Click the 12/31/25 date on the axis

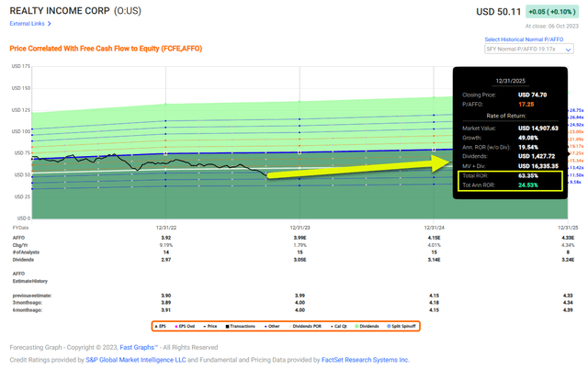[x=568, y=228]
